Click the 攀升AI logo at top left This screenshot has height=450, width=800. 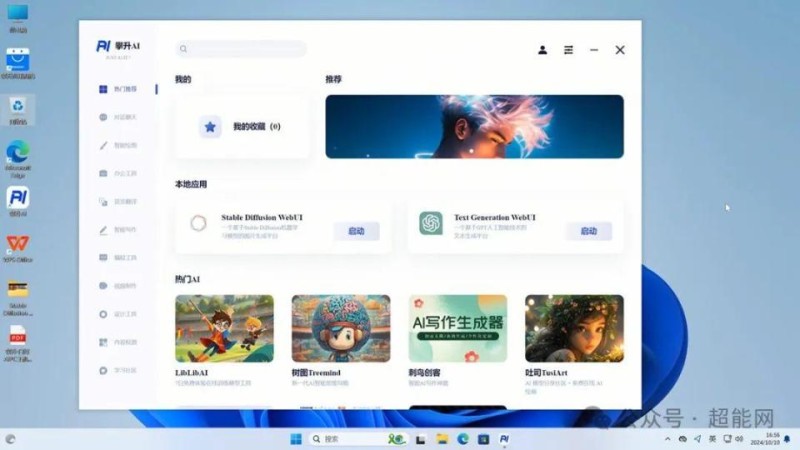[x=118, y=46]
